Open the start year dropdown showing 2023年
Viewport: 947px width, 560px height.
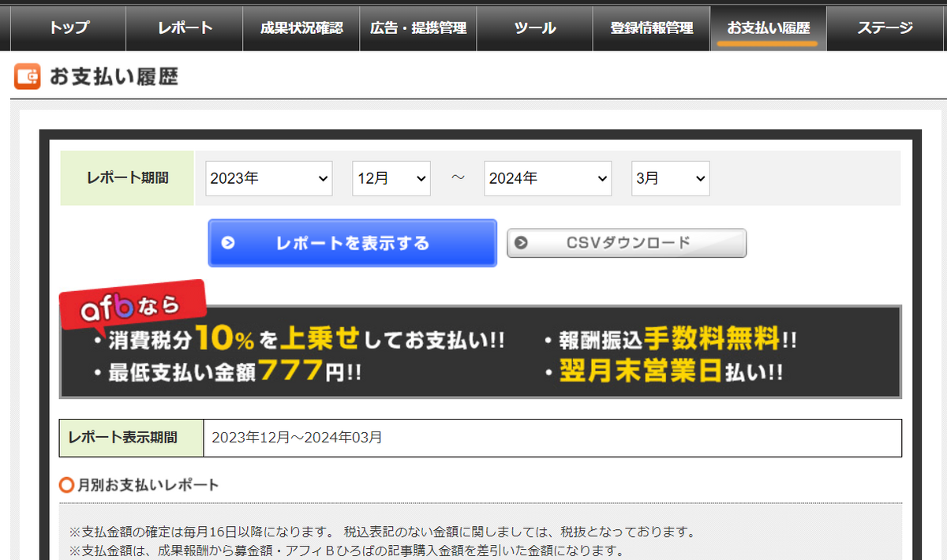[x=268, y=178]
